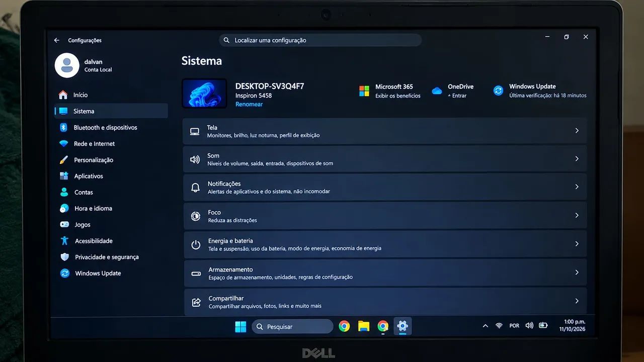Expand the Tela row chevron
The height and width of the screenshot is (362, 644).
(x=577, y=131)
